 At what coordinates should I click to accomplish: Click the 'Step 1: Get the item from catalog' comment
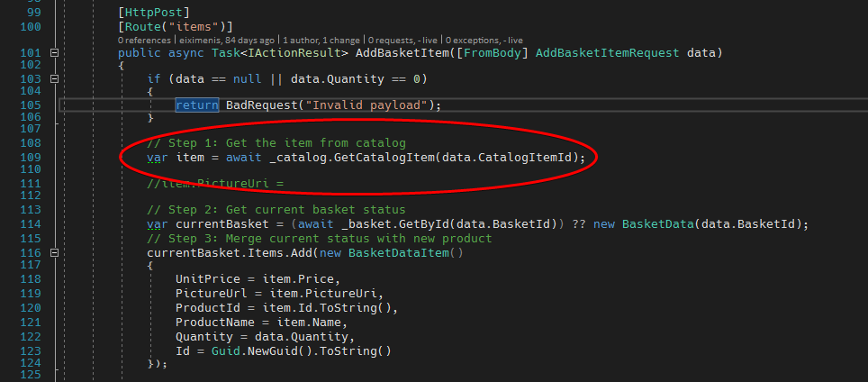click(276, 143)
